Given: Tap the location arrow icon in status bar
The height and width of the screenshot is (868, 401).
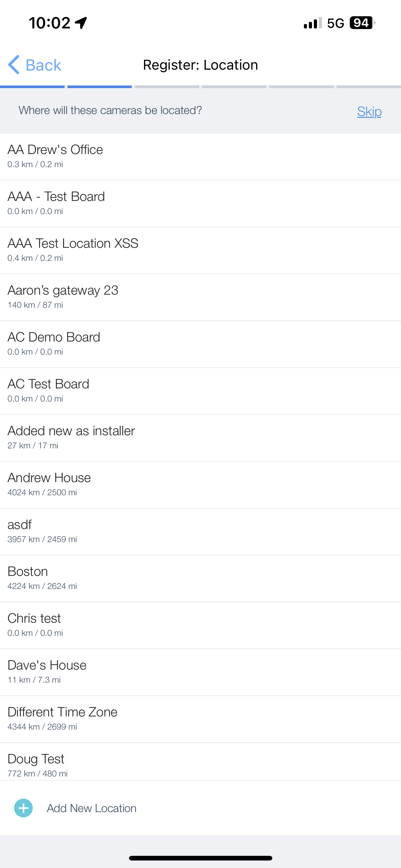Looking at the screenshot, I should click(x=81, y=23).
